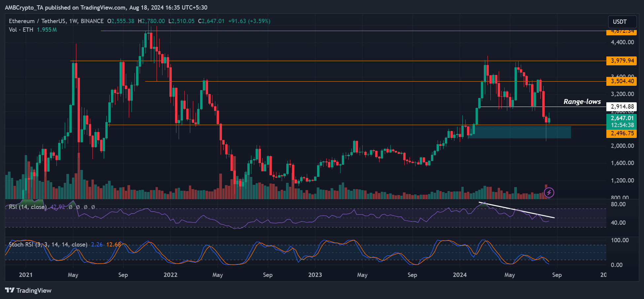Select the 2,914.88 range-lows price label
The height and width of the screenshot is (299, 644).
pos(622,107)
